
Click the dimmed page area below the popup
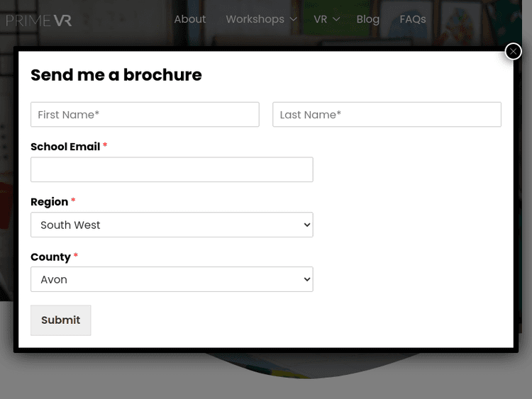[266, 379]
